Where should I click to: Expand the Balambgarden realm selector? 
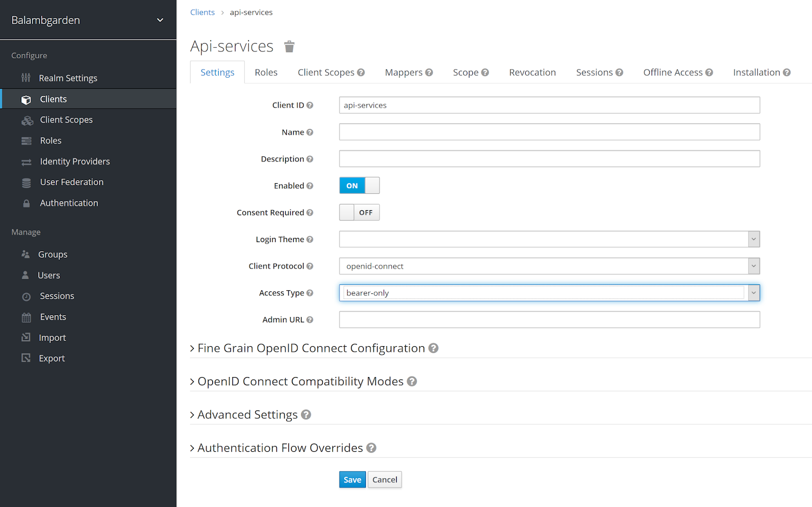click(x=159, y=20)
